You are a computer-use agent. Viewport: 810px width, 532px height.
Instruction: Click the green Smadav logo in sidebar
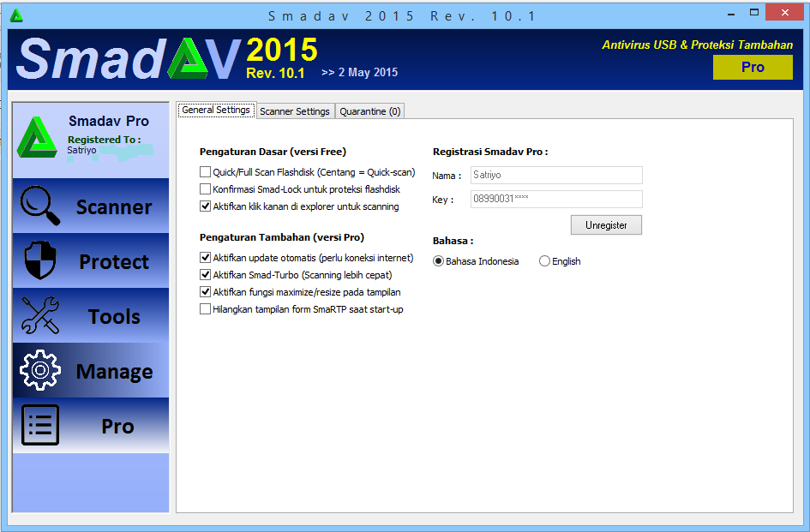coord(37,137)
